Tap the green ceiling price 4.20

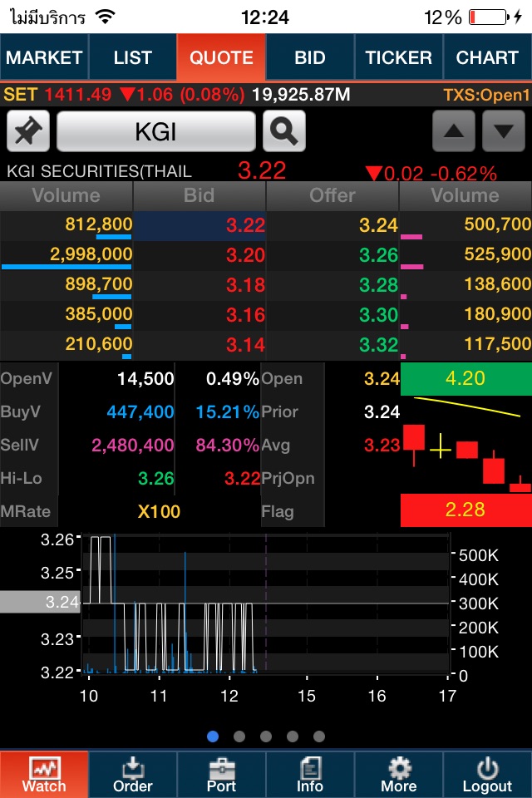(x=465, y=379)
